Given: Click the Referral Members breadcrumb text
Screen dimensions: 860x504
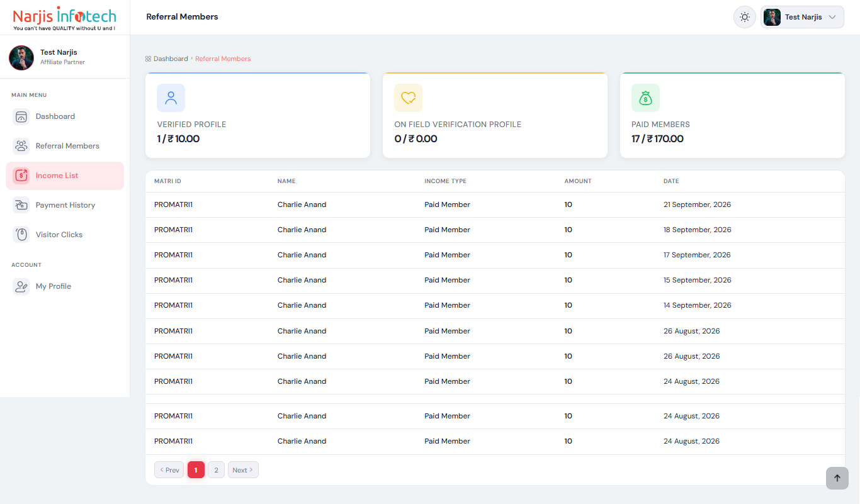Looking at the screenshot, I should [x=223, y=59].
